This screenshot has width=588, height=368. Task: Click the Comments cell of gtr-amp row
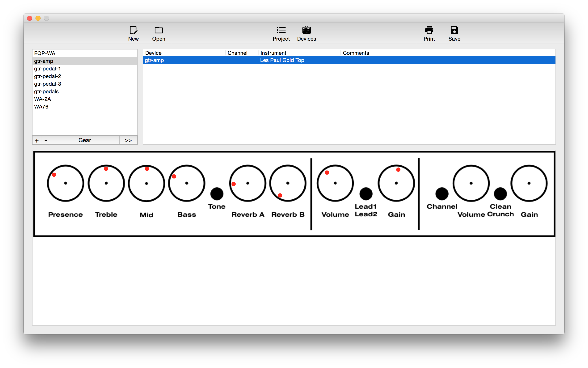pyautogui.click(x=448, y=60)
